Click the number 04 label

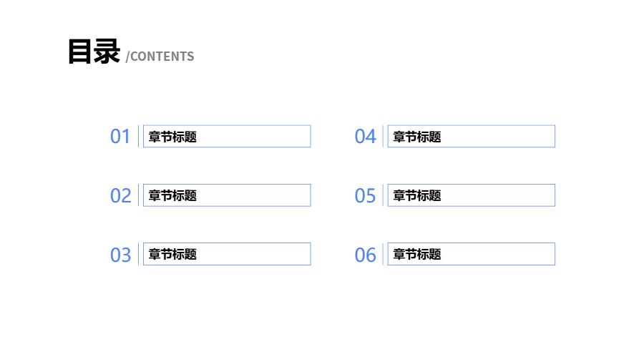pyautogui.click(x=365, y=136)
